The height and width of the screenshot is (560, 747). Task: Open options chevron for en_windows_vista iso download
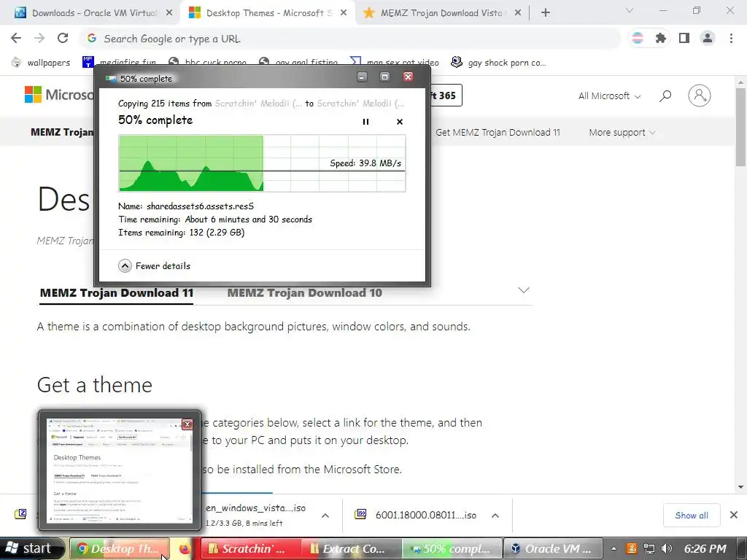(325, 516)
